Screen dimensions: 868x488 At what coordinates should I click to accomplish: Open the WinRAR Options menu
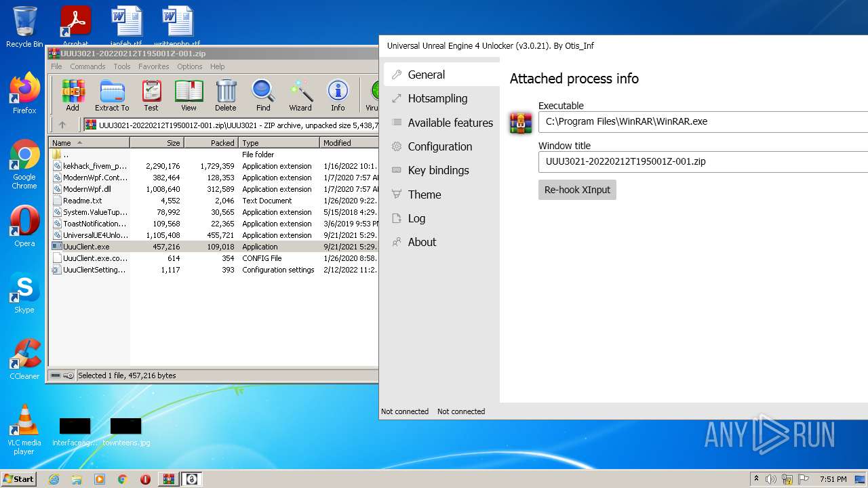point(190,66)
